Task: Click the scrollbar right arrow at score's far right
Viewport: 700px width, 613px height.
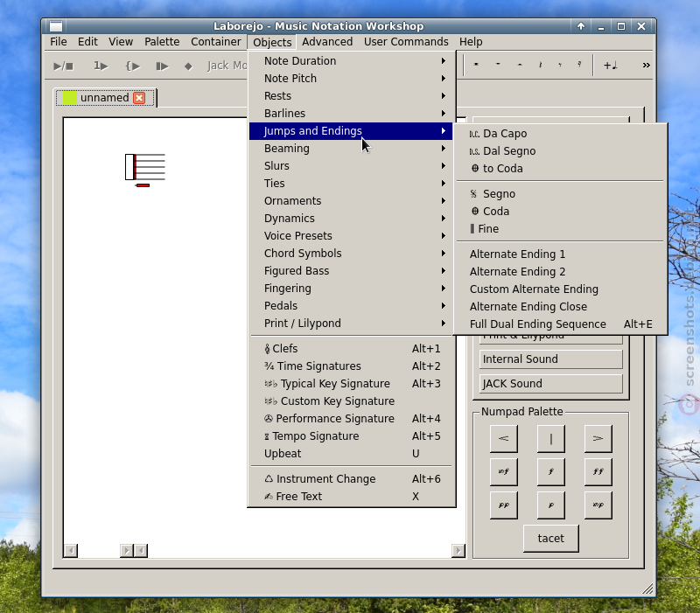Action: click(458, 551)
